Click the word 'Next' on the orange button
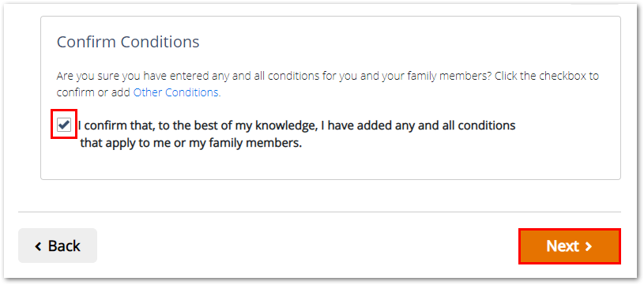This screenshot has width=644, height=285. point(563,246)
